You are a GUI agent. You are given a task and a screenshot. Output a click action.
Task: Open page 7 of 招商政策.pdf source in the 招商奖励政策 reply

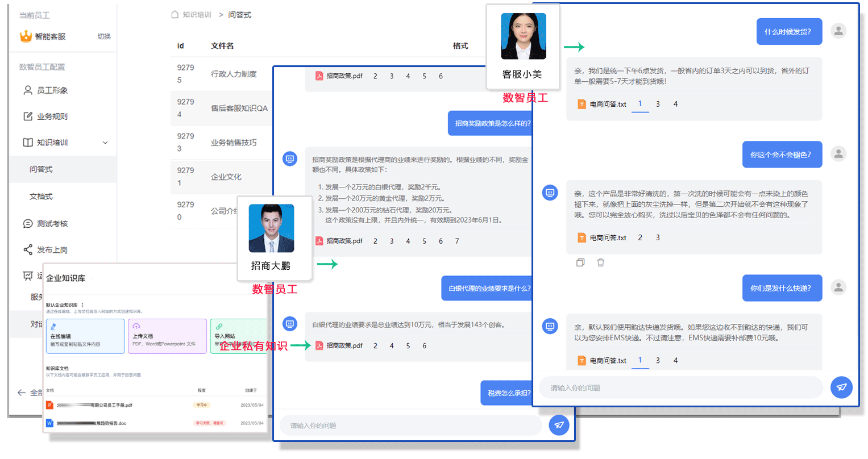tap(457, 241)
